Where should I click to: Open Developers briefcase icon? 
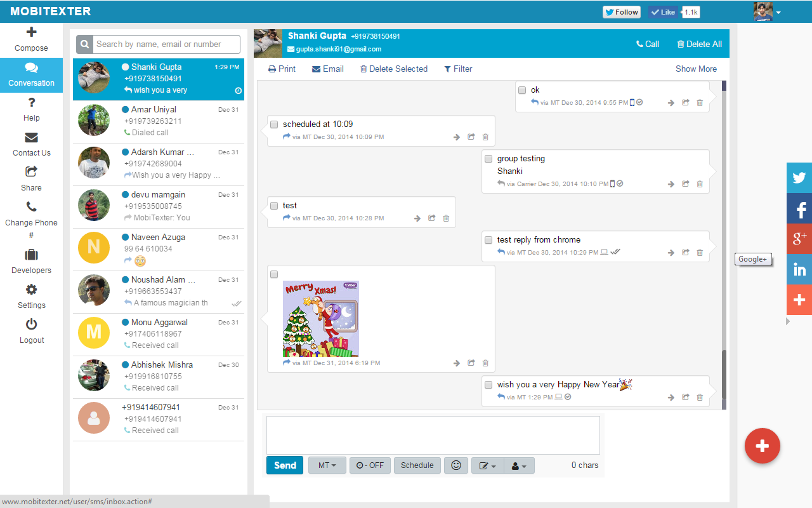31,255
